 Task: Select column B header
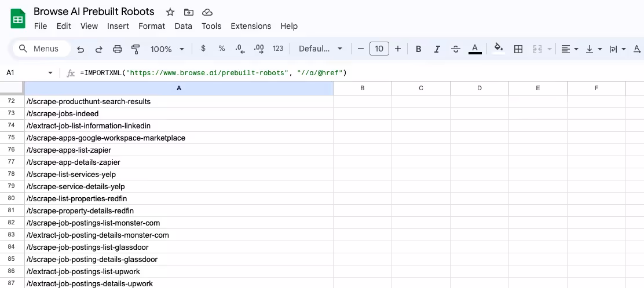[363, 88]
